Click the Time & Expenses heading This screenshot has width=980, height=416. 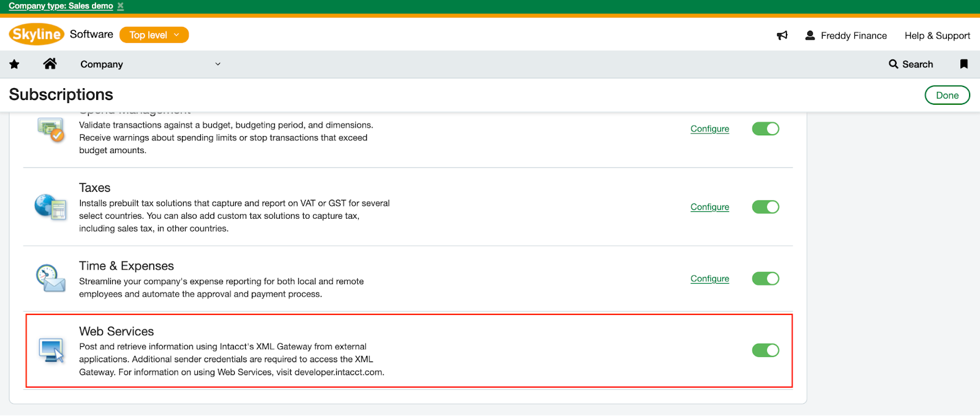click(126, 266)
